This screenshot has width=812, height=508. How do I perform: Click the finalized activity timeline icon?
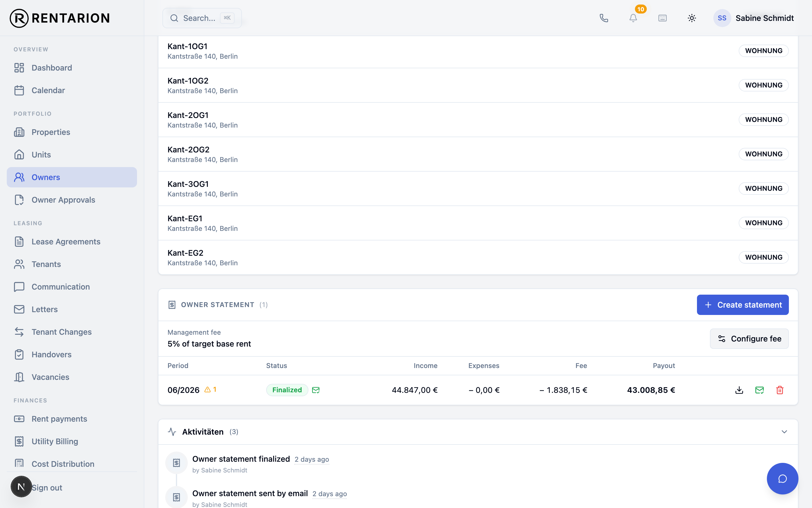point(176,463)
